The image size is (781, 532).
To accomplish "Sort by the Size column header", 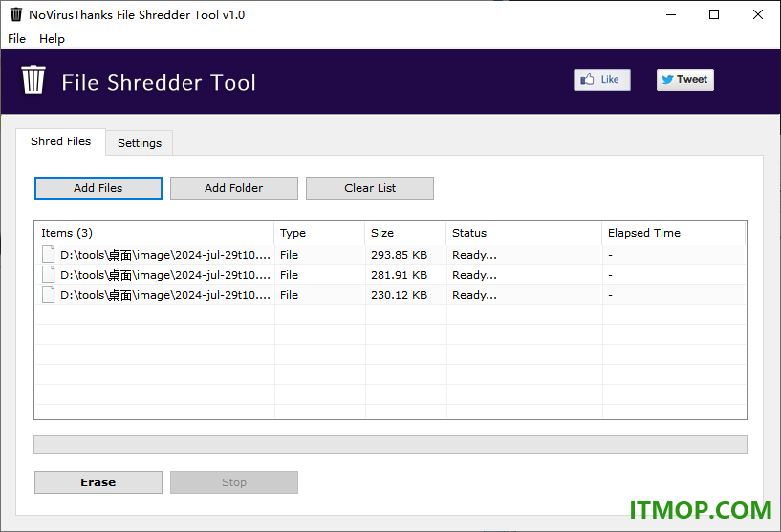I will coord(405,233).
